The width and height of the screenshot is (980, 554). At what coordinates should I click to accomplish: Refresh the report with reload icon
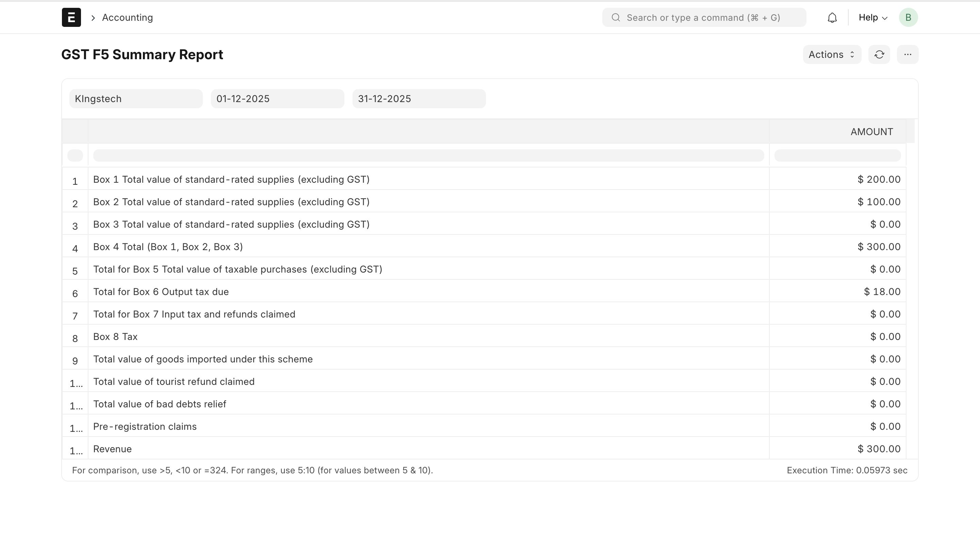[x=879, y=55]
